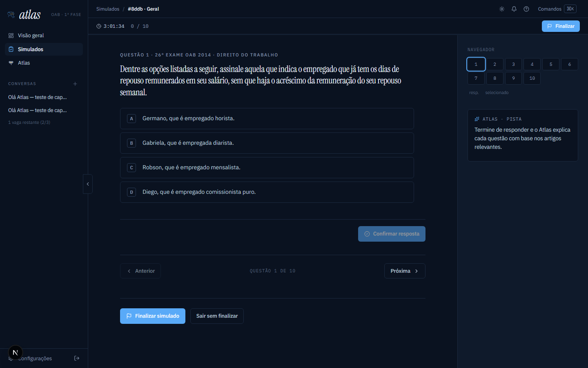Click Sair sem finalizar
This screenshot has height=368, width=588.
(217, 316)
